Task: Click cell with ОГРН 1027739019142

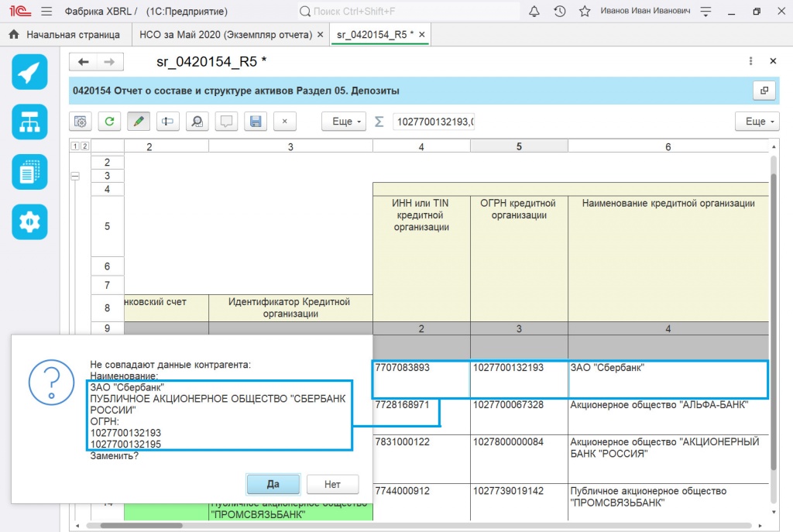Action: point(519,502)
